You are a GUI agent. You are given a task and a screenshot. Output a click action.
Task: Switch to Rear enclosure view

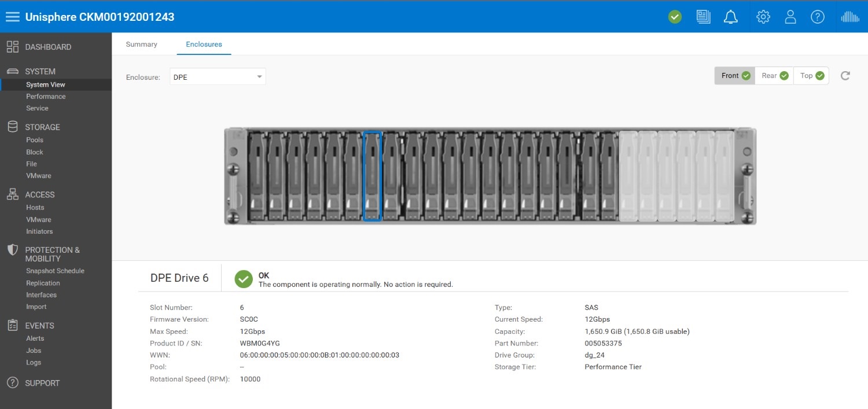[774, 76]
